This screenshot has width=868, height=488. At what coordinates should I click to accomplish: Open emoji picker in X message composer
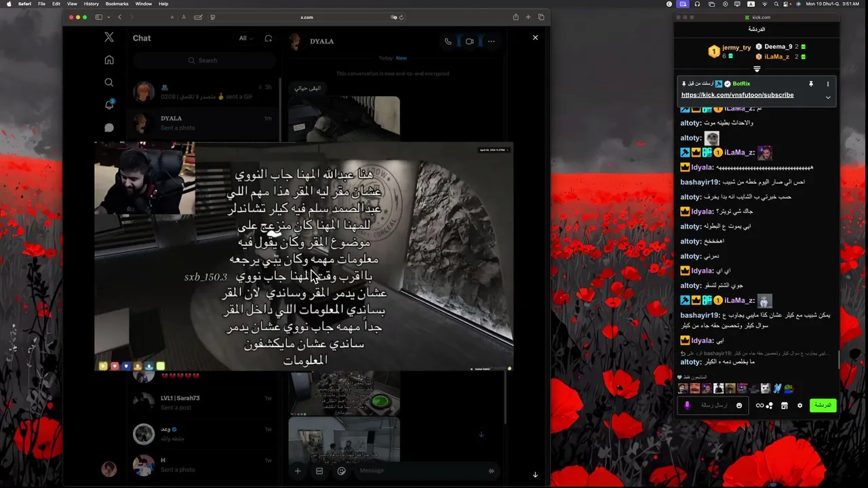pos(341,471)
